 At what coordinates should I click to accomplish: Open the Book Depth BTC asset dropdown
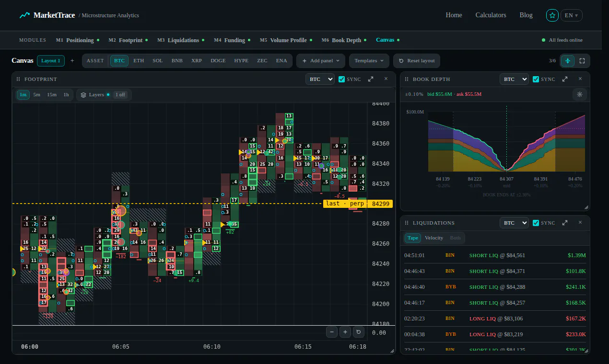[x=514, y=79]
